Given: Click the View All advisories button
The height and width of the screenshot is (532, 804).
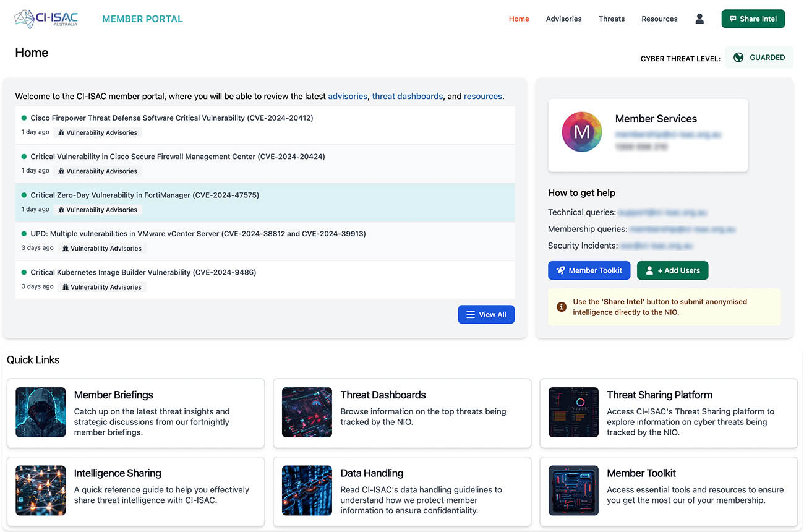Looking at the screenshot, I should pos(486,314).
